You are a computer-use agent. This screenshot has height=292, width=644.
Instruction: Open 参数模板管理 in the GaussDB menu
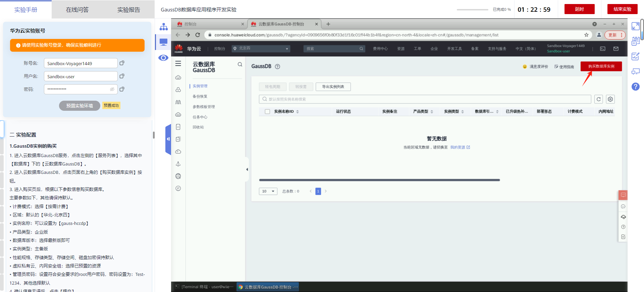click(204, 107)
